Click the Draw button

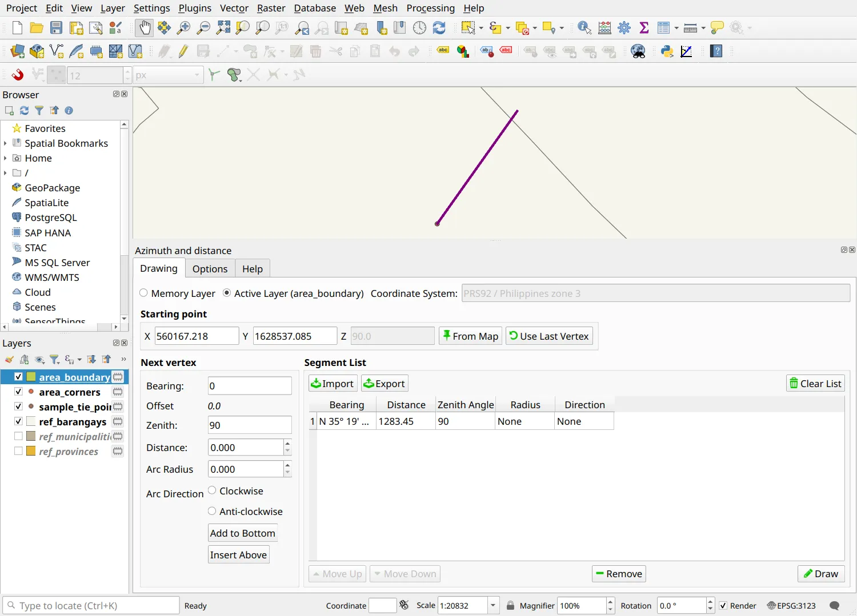821,574
